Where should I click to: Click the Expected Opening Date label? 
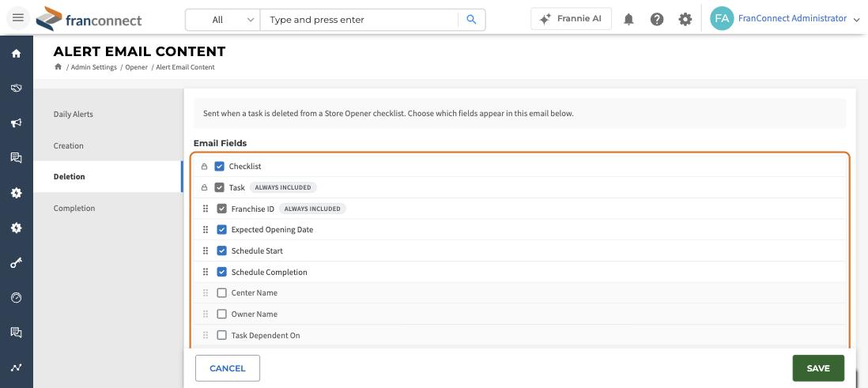[x=273, y=230]
